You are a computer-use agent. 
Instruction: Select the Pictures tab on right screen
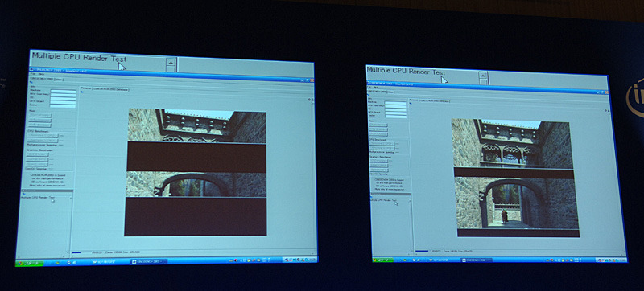pos(413,100)
